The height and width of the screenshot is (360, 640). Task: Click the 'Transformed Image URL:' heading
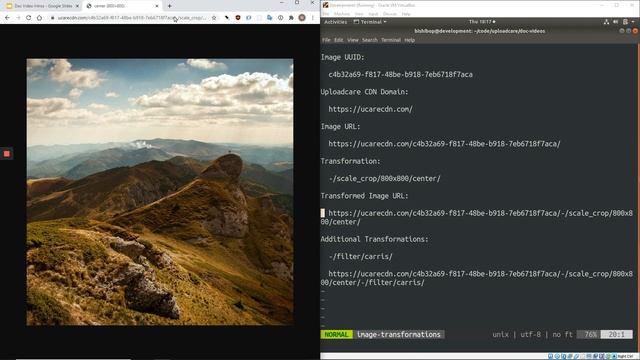[364, 196]
